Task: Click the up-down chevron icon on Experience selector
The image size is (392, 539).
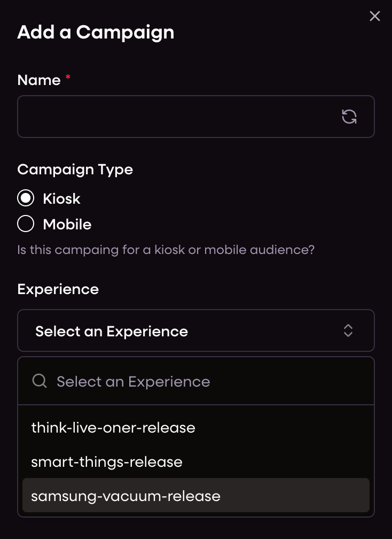Action: [348, 330]
